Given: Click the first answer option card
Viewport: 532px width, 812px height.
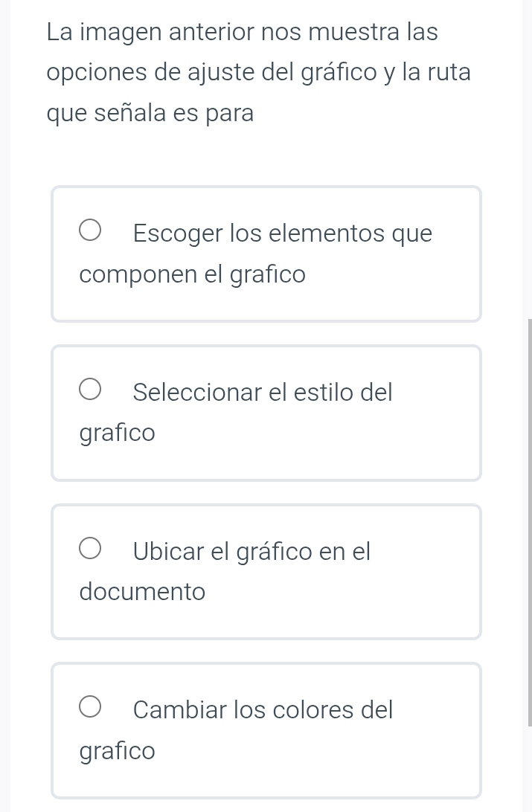Looking at the screenshot, I should (x=266, y=253).
